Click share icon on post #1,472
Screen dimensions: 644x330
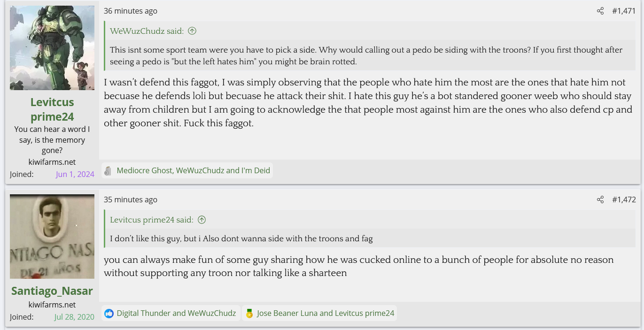[x=600, y=200]
